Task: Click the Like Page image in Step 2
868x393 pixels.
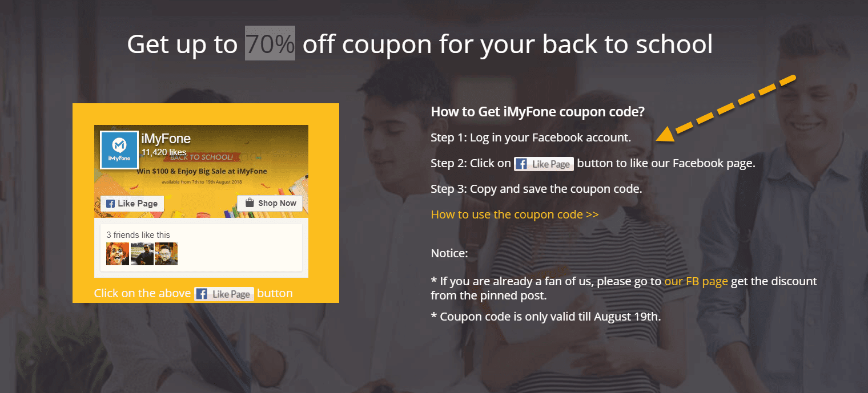Action: pos(544,164)
